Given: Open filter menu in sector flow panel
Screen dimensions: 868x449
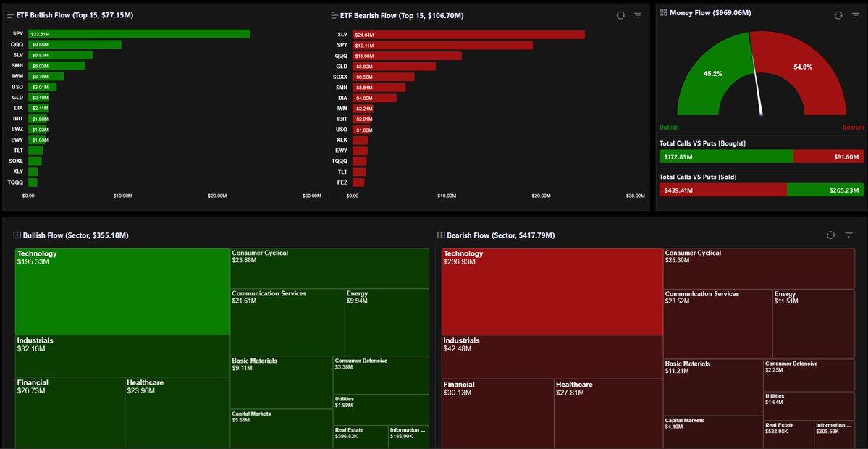Looking at the screenshot, I should click(x=848, y=235).
